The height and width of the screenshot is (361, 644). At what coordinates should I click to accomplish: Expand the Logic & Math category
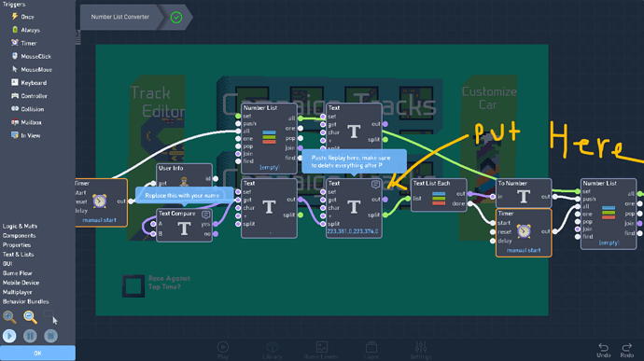point(20,227)
